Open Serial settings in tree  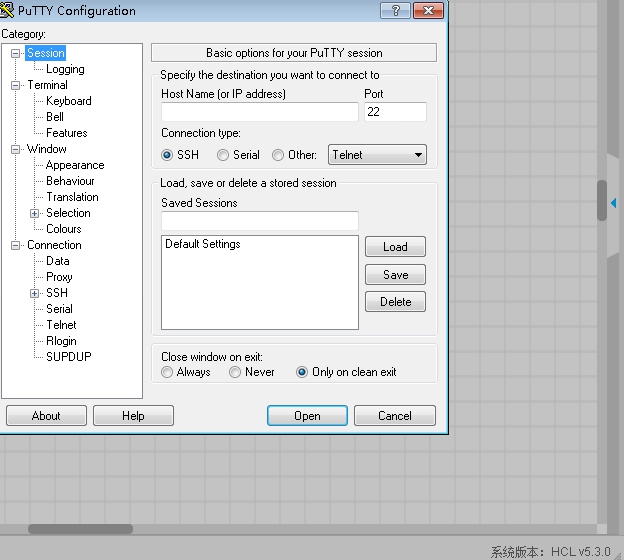[x=59, y=309]
